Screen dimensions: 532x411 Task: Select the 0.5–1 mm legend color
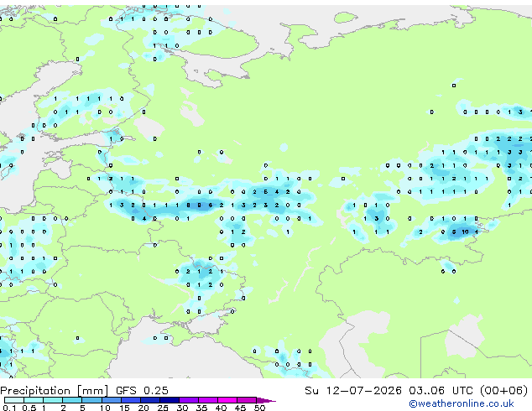click(x=34, y=400)
